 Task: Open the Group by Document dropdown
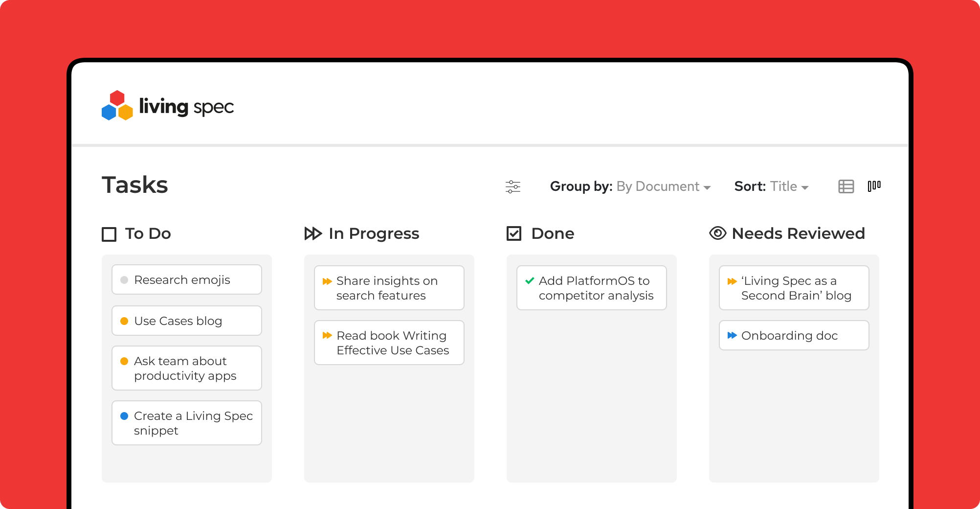pyautogui.click(x=663, y=186)
